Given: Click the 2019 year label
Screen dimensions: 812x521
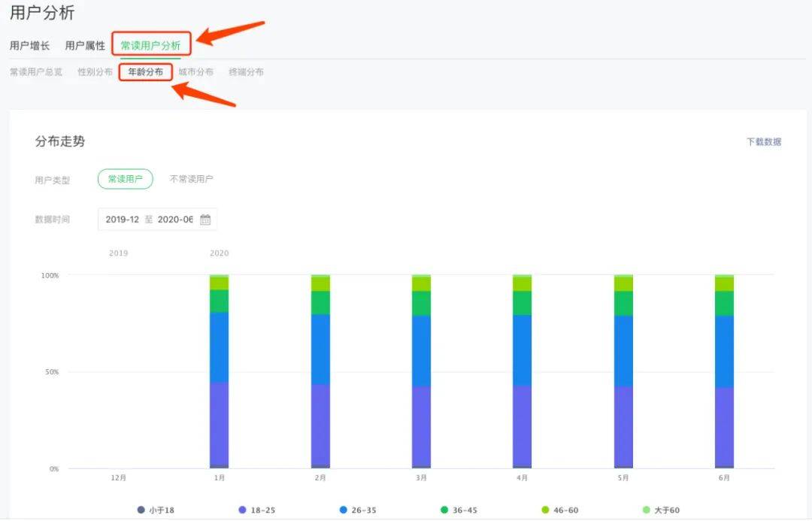Looking at the screenshot, I should coord(119,253).
